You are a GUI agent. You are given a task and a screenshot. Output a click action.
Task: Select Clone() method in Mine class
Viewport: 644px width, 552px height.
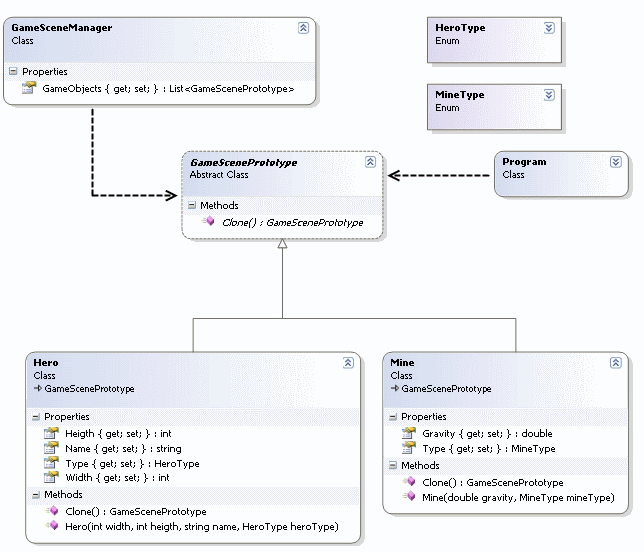pos(492,482)
